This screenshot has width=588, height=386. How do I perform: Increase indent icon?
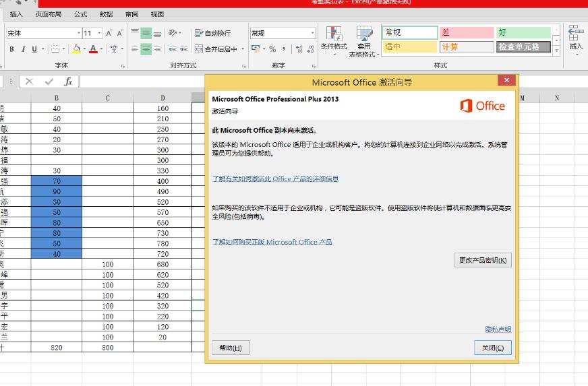pyautogui.click(x=184, y=49)
